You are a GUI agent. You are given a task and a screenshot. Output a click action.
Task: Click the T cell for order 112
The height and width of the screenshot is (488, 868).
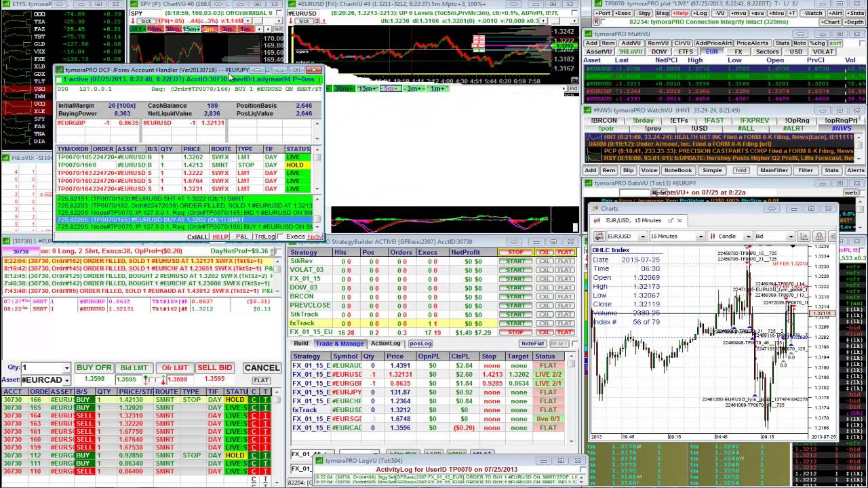pyautogui.click(x=264, y=455)
